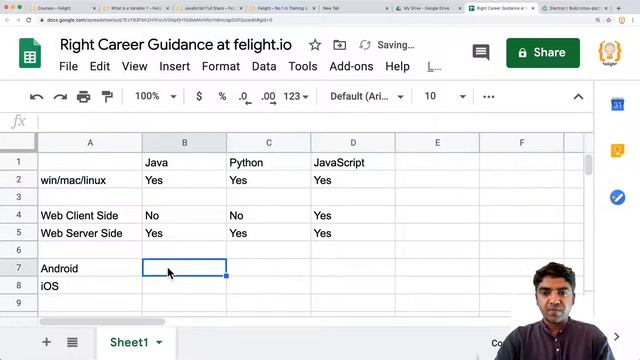Click the vertical scrollbar thumb

point(588,164)
